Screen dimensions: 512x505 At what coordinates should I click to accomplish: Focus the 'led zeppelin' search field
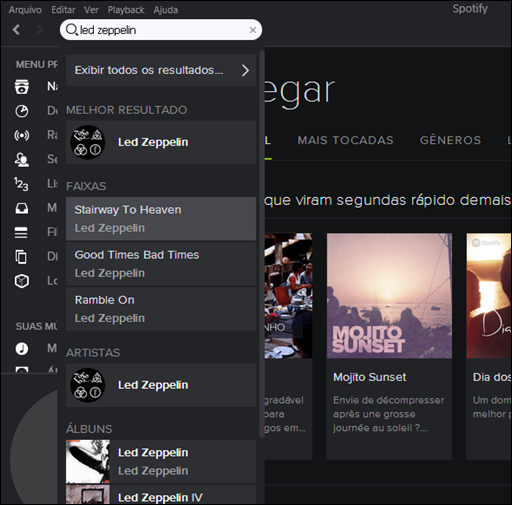click(161, 30)
